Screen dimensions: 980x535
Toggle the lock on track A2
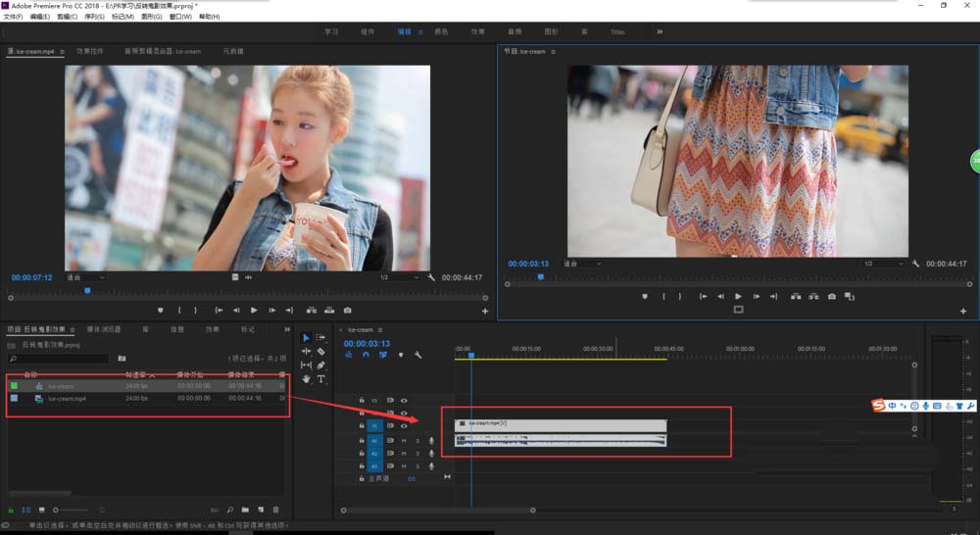pyautogui.click(x=362, y=454)
